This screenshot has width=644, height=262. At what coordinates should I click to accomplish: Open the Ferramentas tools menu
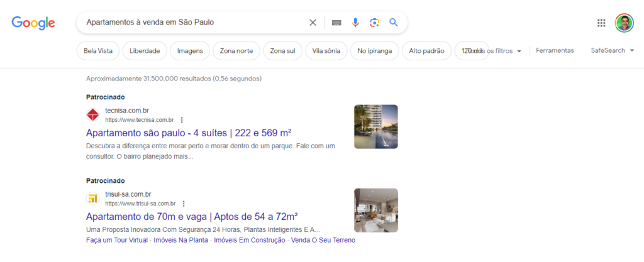tap(555, 50)
